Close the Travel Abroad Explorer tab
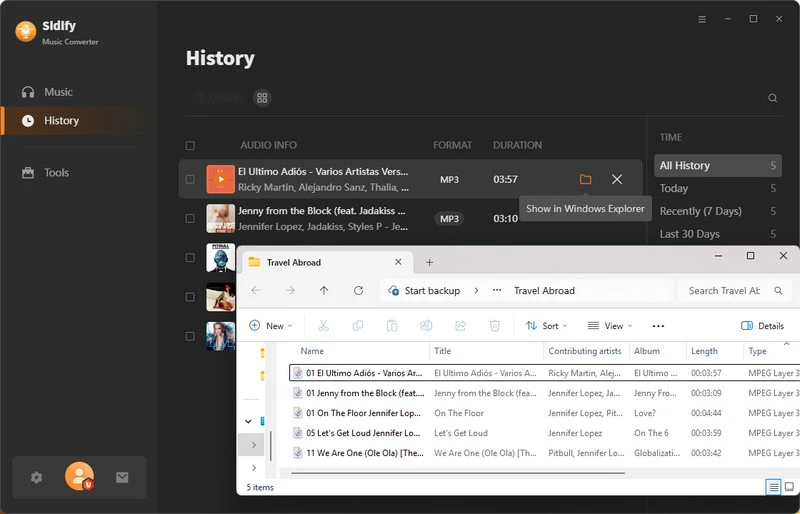Screen dimensions: 800x514 (398, 262)
